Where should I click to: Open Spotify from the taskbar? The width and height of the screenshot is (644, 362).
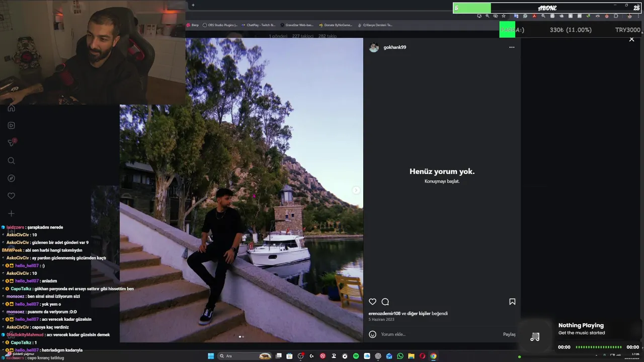[x=356, y=356]
